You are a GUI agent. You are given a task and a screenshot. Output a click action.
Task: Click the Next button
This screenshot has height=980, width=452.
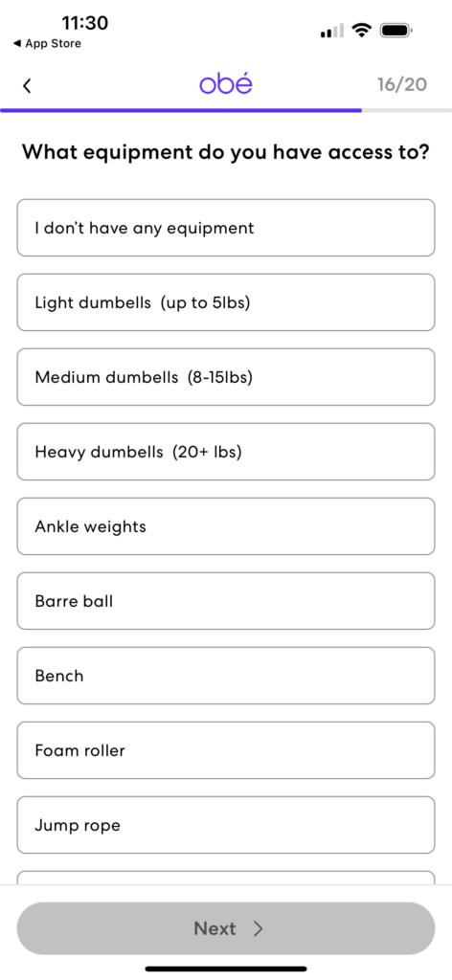click(x=226, y=928)
